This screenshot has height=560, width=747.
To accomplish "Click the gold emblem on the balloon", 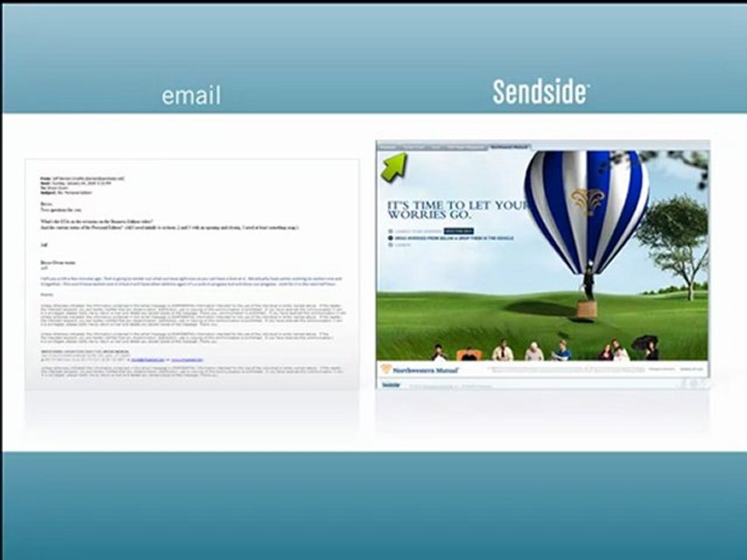I will (587, 200).
